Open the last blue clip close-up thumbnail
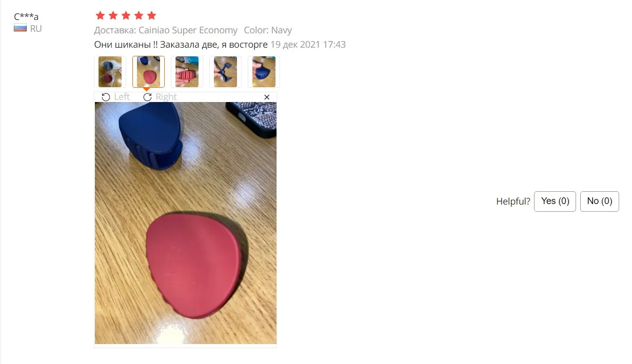The width and height of the screenshot is (632, 364). click(264, 72)
